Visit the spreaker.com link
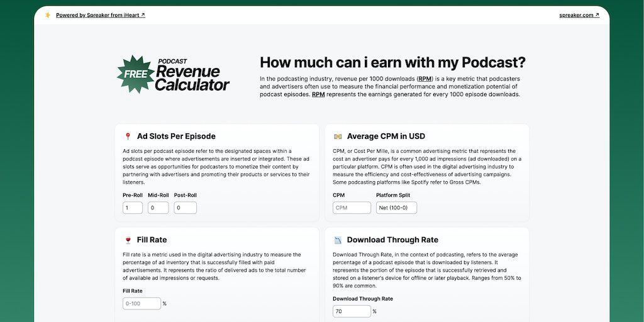This screenshot has height=322, width=644. [579, 15]
